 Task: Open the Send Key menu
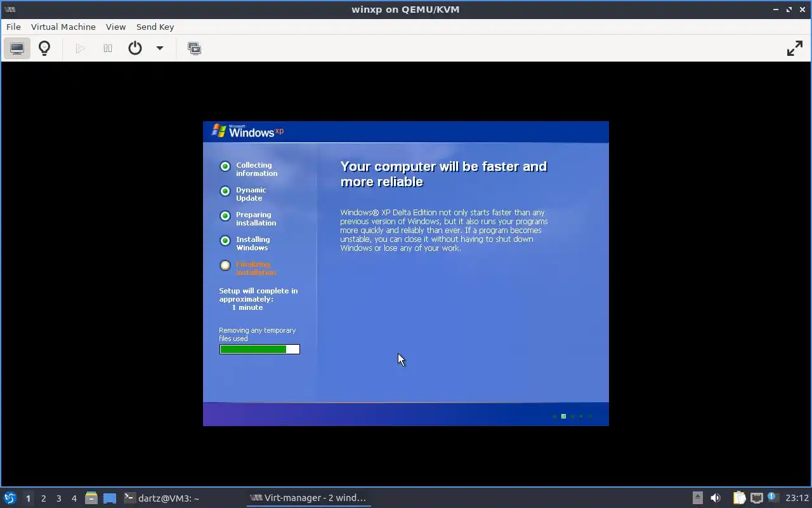point(155,27)
